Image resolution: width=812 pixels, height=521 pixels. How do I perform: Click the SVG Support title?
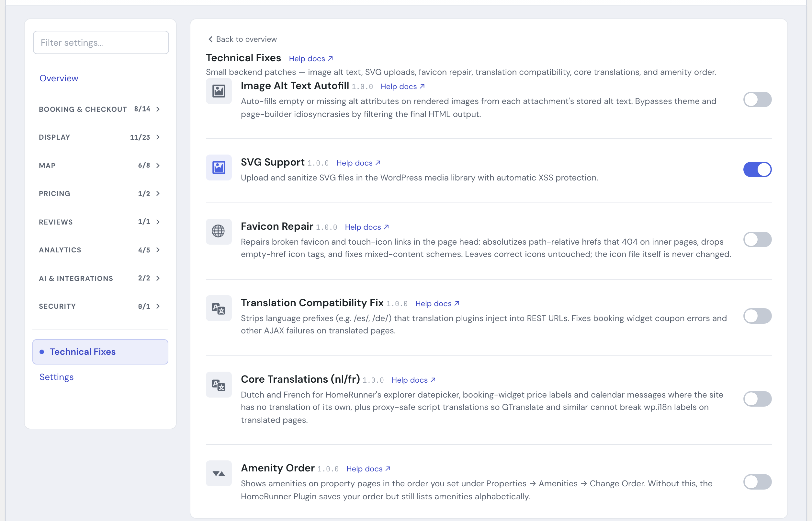[273, 162]
